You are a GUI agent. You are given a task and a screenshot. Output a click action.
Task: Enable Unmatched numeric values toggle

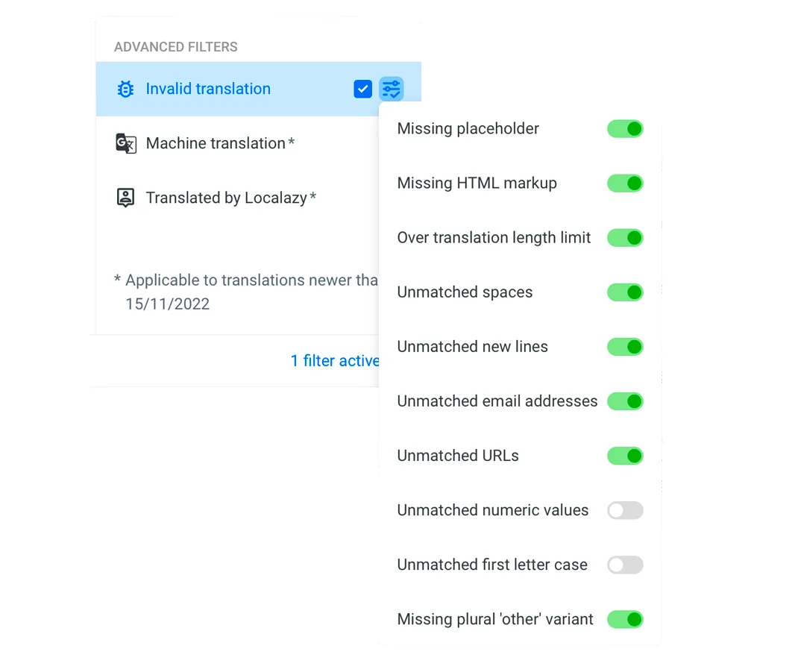[x=625, y=510]
